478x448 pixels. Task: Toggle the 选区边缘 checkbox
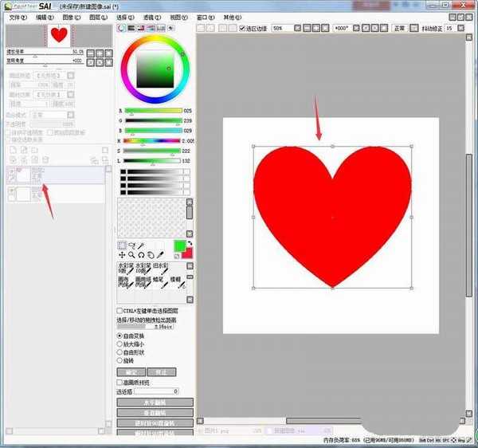click(x=243, y=28)
